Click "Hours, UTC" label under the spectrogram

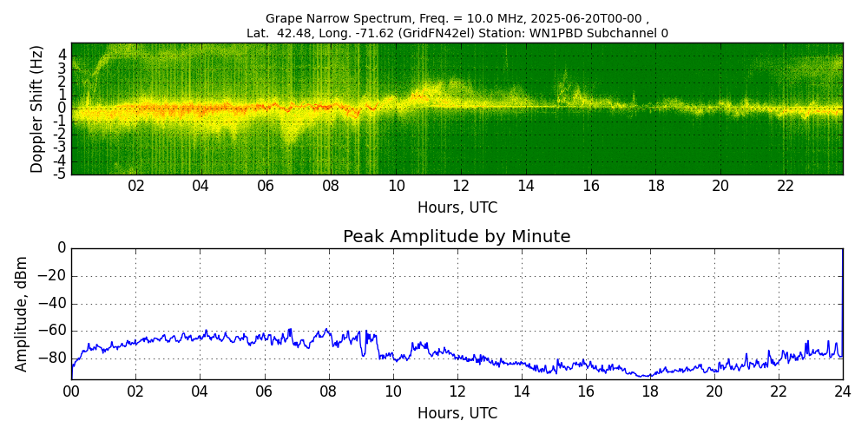(x=457, y=208)
